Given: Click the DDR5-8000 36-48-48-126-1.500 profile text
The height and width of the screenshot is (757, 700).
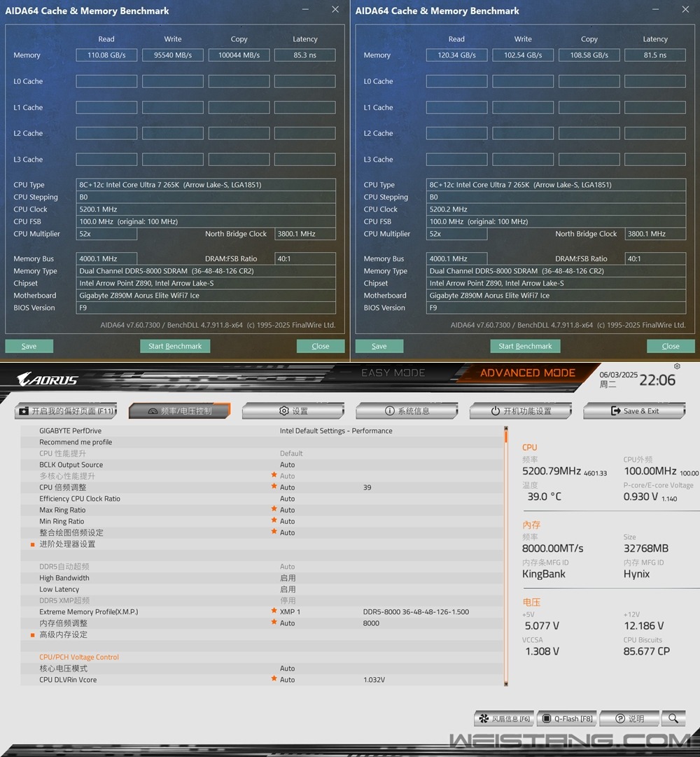Looking at the screenshot, I should click(416, 611).
